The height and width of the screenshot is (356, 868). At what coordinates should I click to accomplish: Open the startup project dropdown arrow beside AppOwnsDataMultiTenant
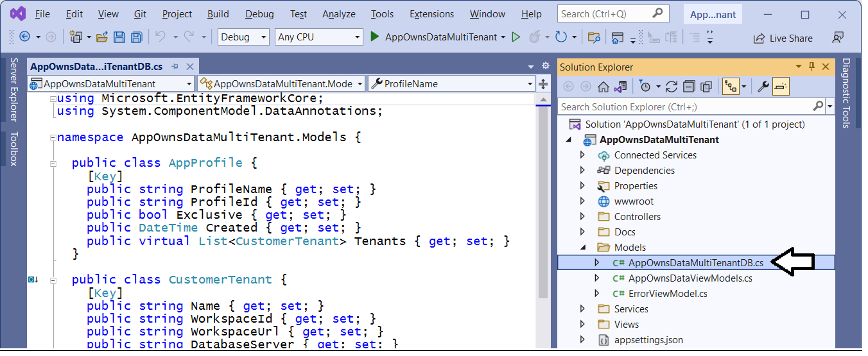pyautogui.click(x=503, y=37)
